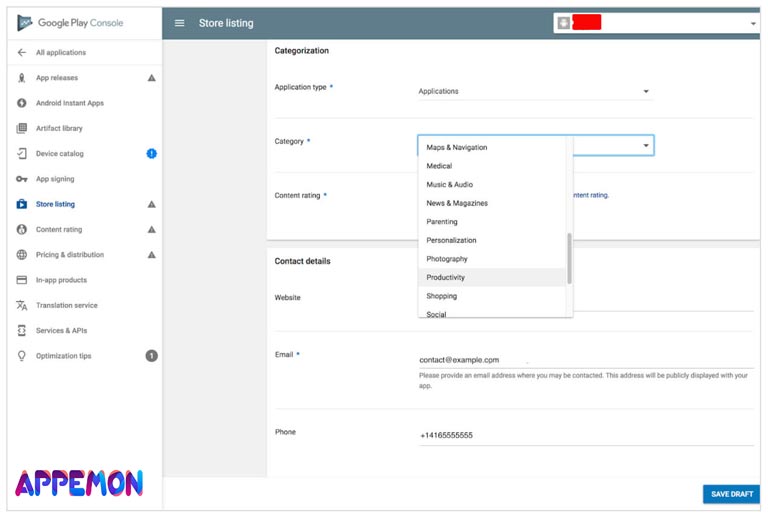Click the Email input field
This screenshot has width=768, height=517.
tap(586, 360)
